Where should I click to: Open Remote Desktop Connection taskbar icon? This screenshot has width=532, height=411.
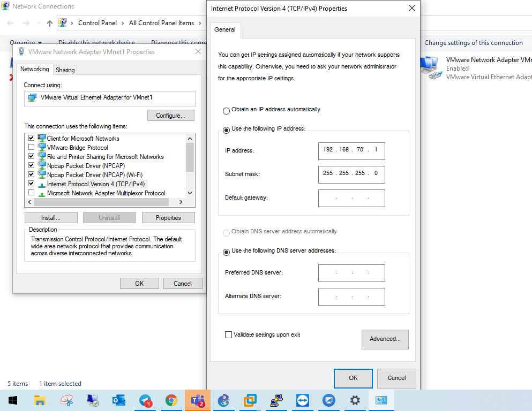pos(93,400)
